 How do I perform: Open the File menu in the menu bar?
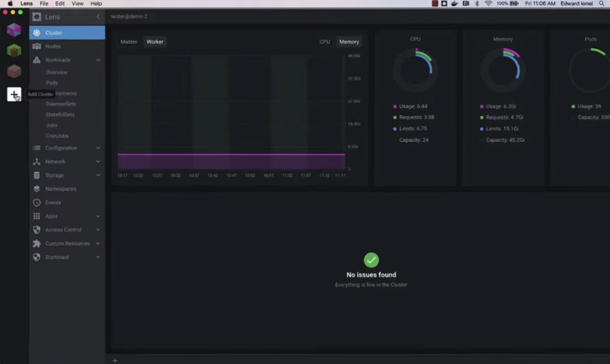pos(44,3)
